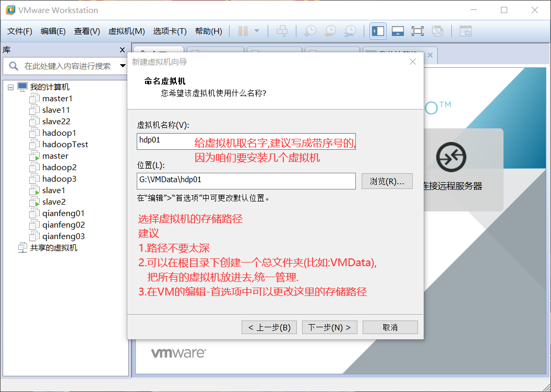Select the hadoop1 virtual machine
551x392 pixels.
coord(59,133)
